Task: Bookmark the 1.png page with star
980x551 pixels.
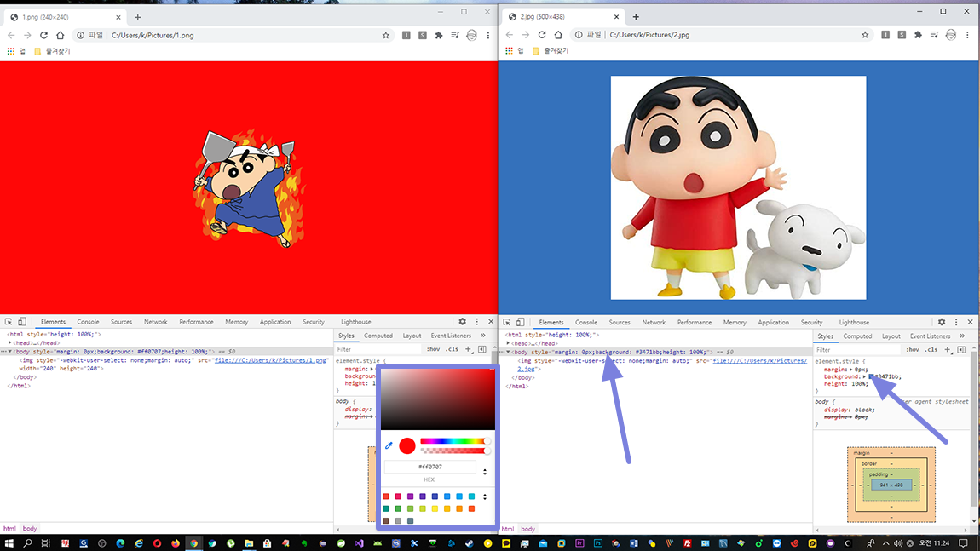Action: coord(386,36)
